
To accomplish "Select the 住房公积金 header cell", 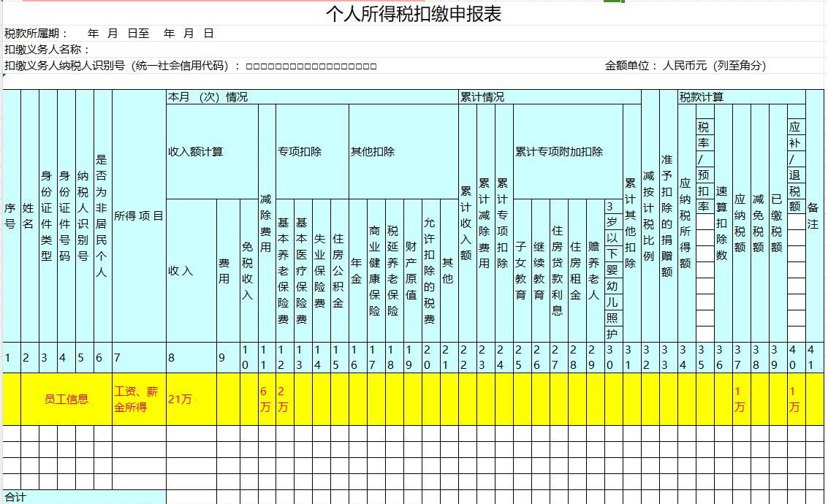I will (x=338, y=270).
